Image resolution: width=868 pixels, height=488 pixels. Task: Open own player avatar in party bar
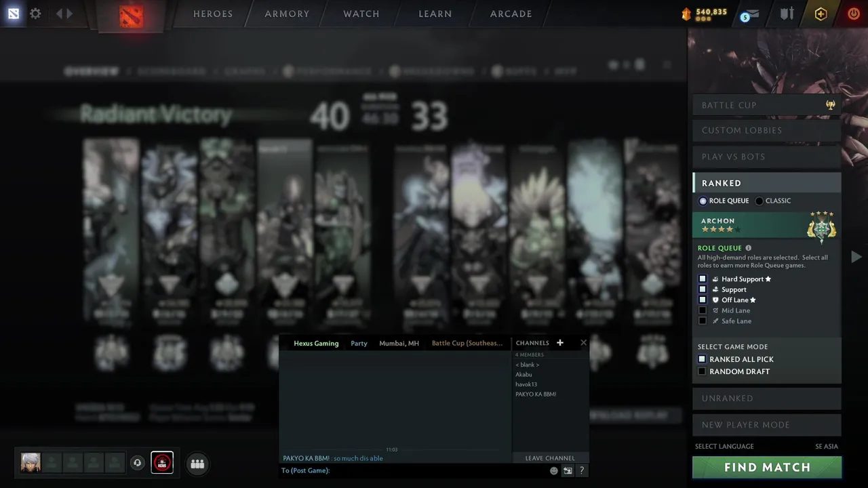click(x=31, y=462)
